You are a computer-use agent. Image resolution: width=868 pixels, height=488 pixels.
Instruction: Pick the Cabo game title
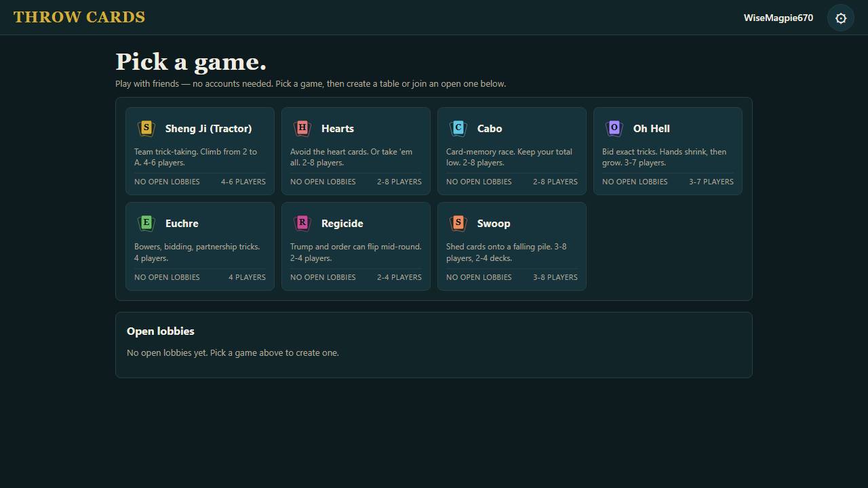coord(490,129)
